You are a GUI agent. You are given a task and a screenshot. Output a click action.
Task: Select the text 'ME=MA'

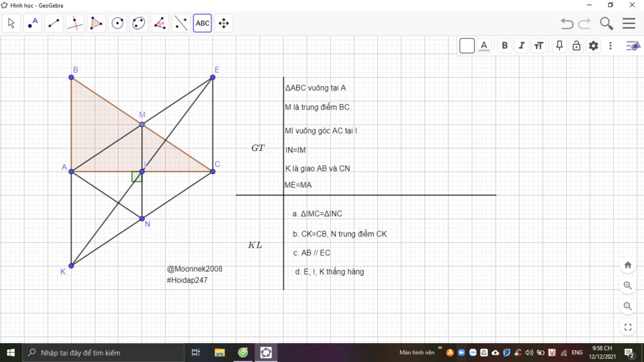click(298, 185)
